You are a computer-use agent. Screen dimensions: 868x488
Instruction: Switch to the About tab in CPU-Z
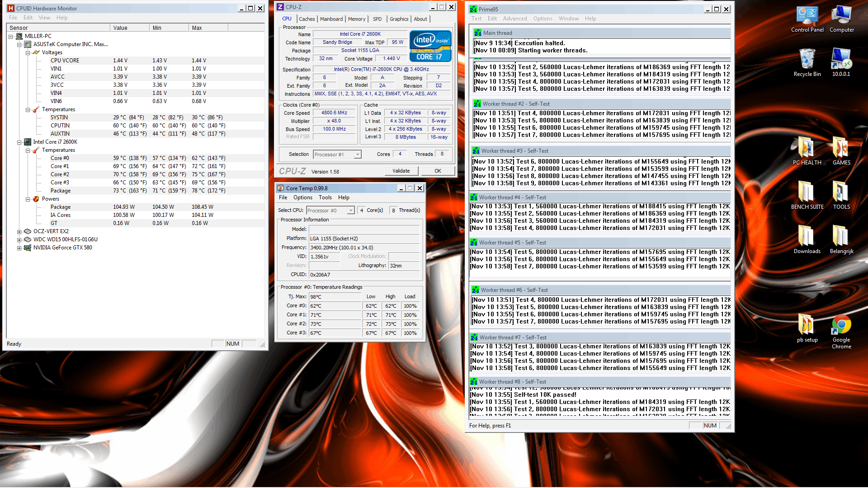click(x=420, y=19)
